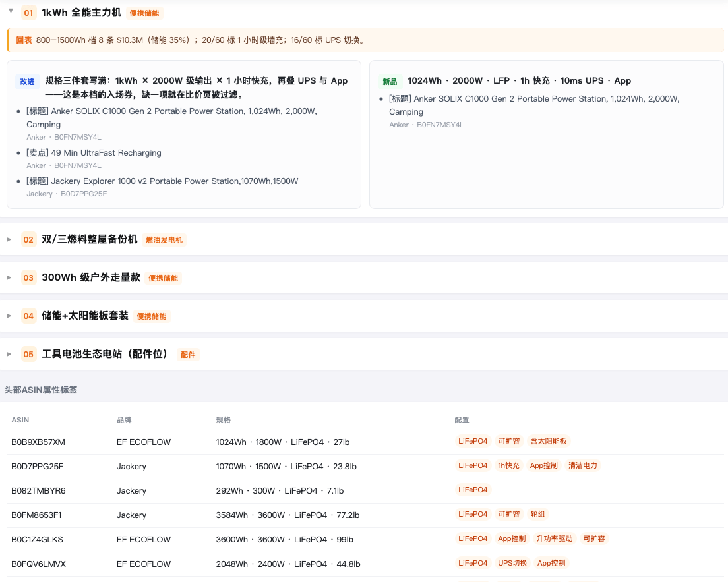Select ASIN B0B9XB57XM
The width and height of the screenshot is (728, 582).
(38, 442)
